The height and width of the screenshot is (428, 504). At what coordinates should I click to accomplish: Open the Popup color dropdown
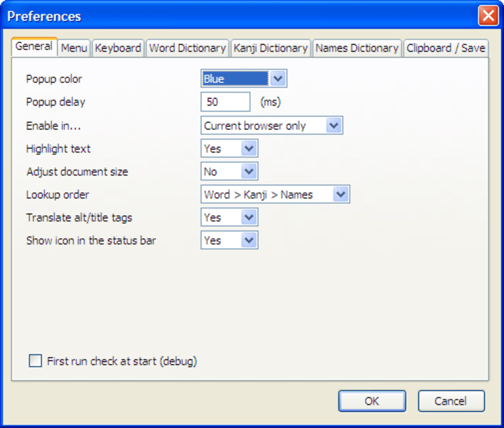point(244,79)
